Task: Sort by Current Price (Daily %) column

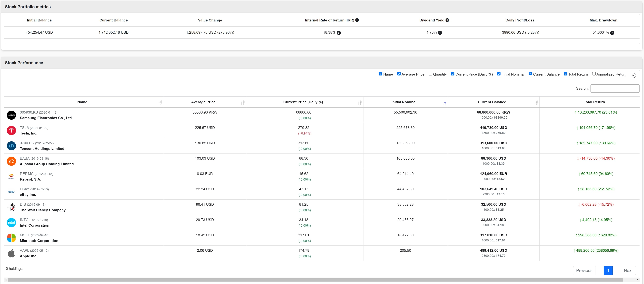Action: [x=305, y=102]
